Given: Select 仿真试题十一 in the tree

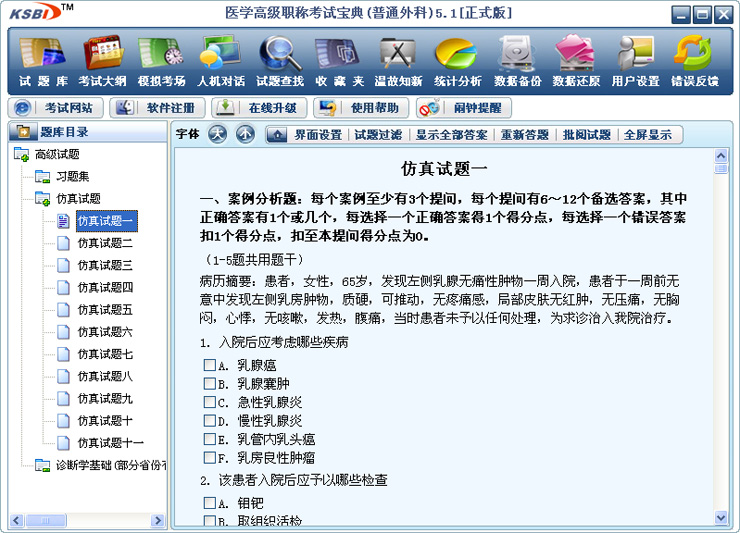Looking at the screenshot, I should click(110, 443).
